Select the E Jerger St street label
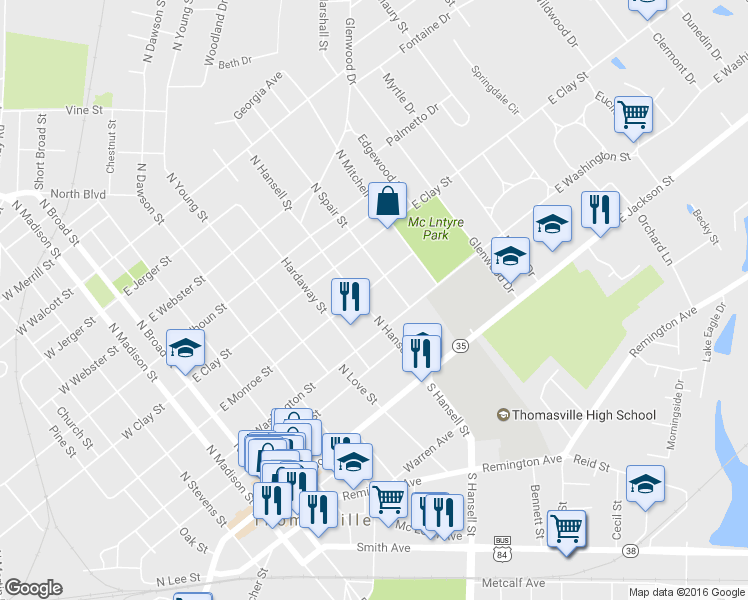This screenshot has width=748, height=600. (147, 276)
